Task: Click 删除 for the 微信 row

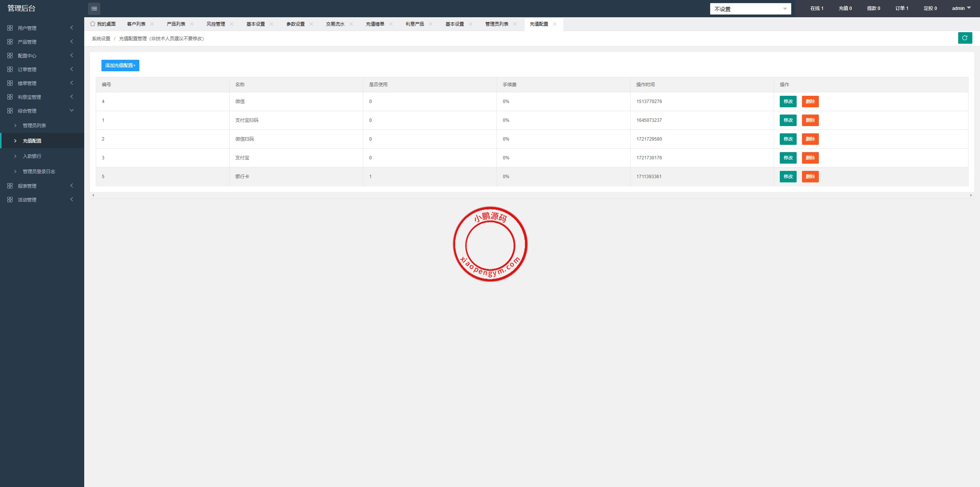Action: click(810, 102)
